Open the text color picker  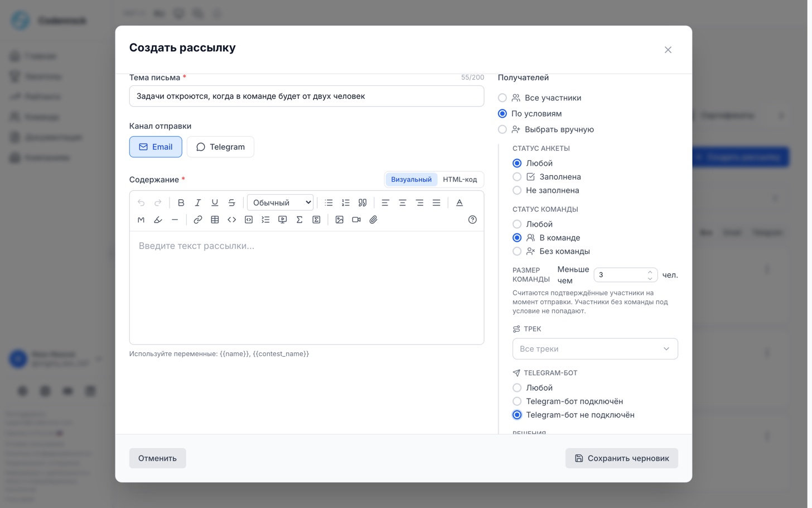pos(460,203)
